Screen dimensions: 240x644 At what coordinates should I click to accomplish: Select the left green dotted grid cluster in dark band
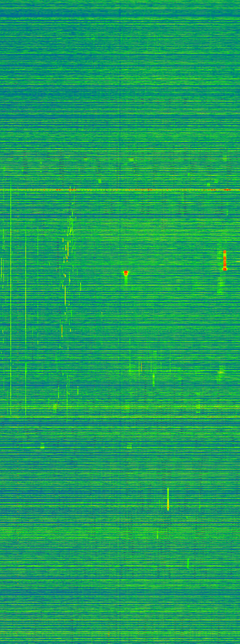pos(42,446)
